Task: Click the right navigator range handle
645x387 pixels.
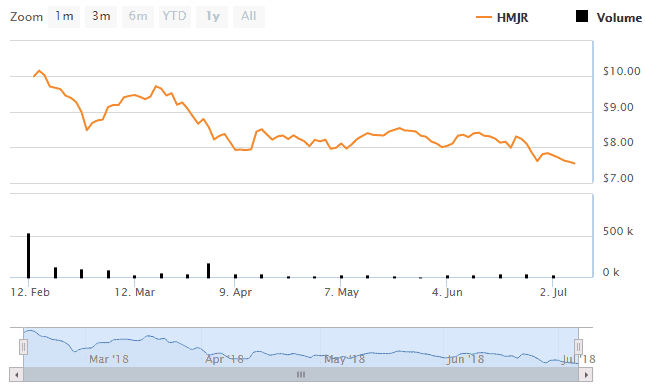Action: (x=578, y=347)
